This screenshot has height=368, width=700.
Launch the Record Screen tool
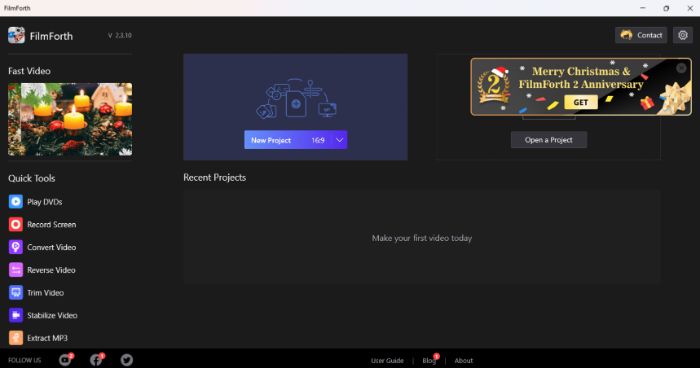[x=42, y=224]
